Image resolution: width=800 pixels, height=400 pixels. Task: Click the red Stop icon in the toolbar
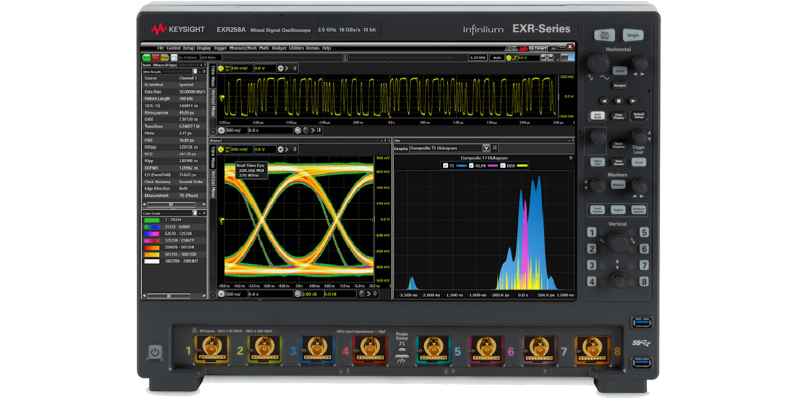point(155,58)
